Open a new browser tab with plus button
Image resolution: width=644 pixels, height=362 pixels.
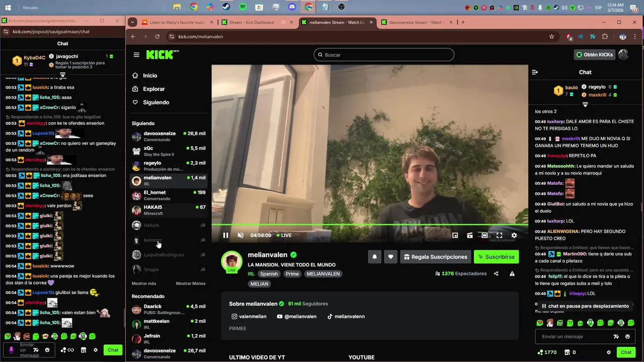click(463, 22)
